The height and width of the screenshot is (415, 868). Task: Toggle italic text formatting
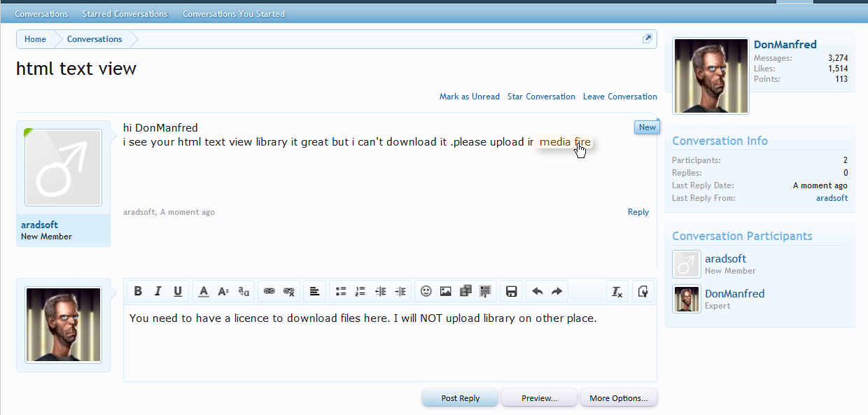157,291
